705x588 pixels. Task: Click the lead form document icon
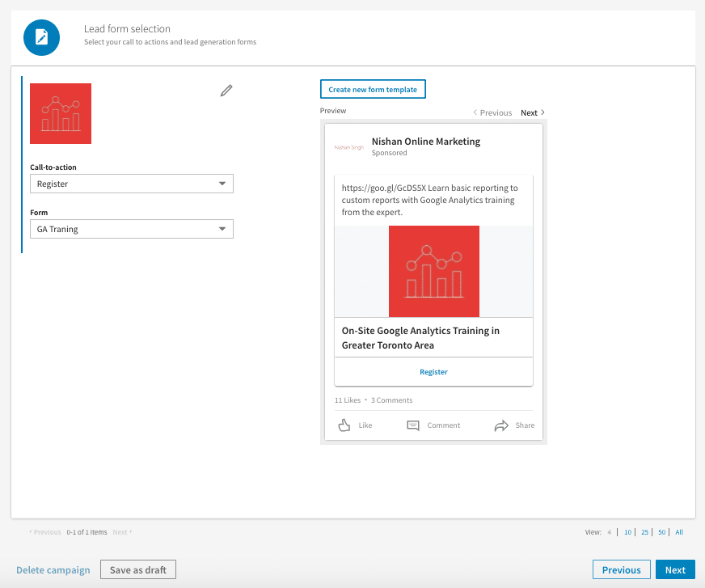(42, 37)
